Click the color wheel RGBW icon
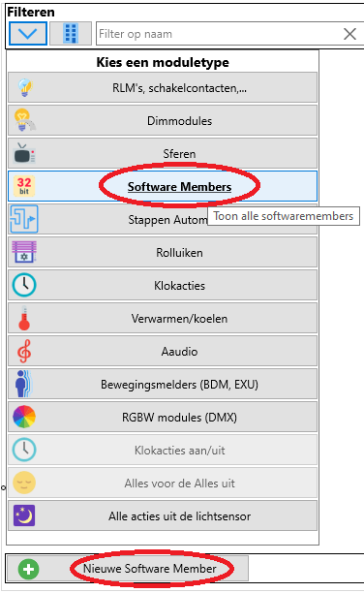 coord(24,417)
